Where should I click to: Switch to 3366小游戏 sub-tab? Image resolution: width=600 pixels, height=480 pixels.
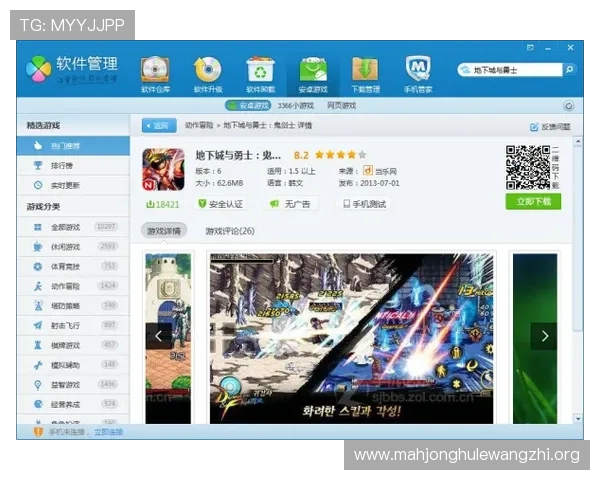point(295,105)
